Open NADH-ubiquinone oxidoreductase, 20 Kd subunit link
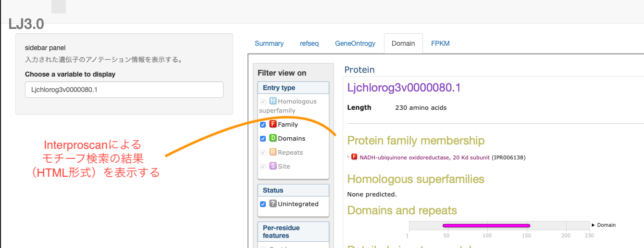Image resolution: width=644 pixels, height=248 pixels. coord(425,157)
